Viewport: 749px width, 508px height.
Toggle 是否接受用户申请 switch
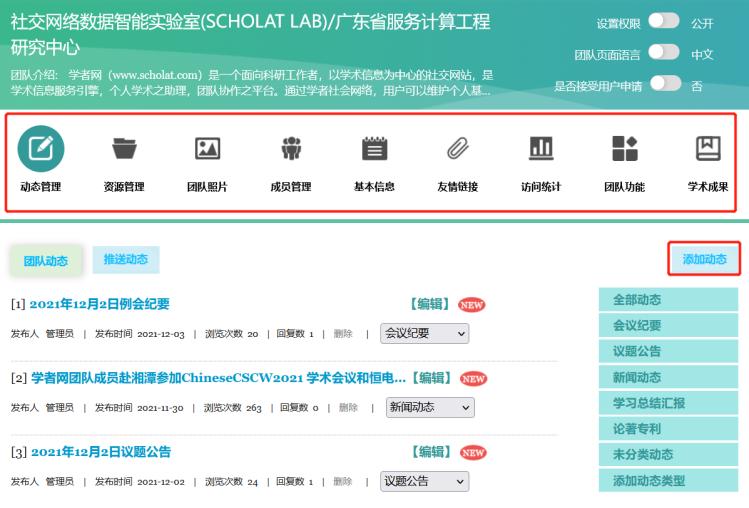(x=664, y=84)
